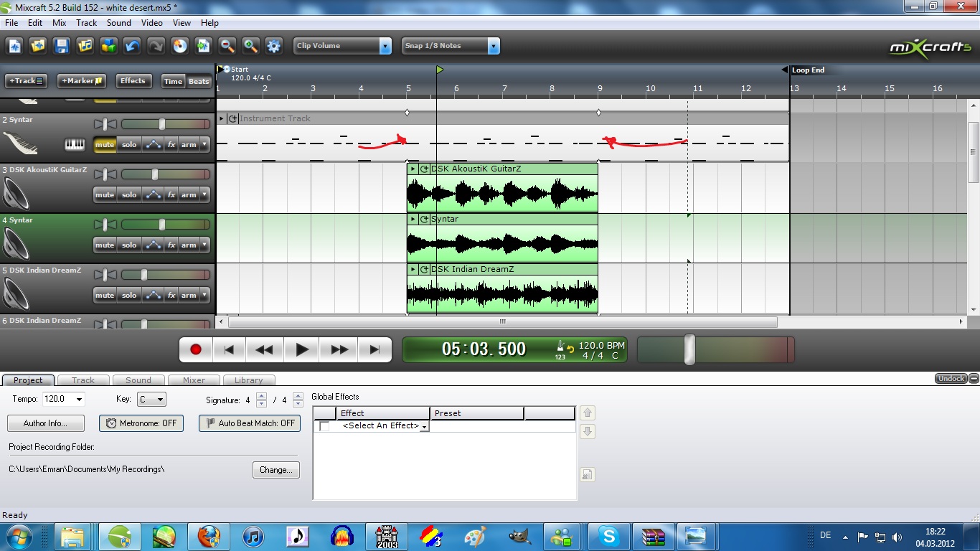Solo track 2 Syntar
This screenshot has width=980, height=551.
click(129, 145)
